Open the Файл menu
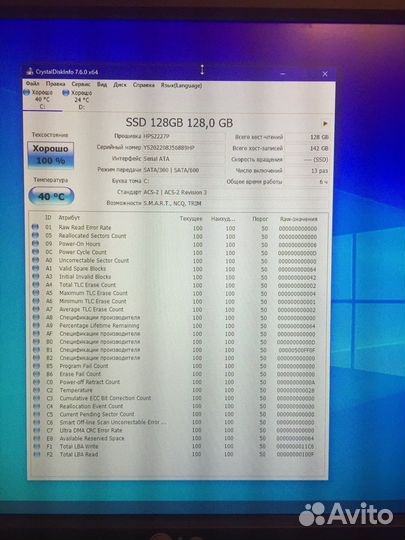405x540 pixels. tap(32, 84)
